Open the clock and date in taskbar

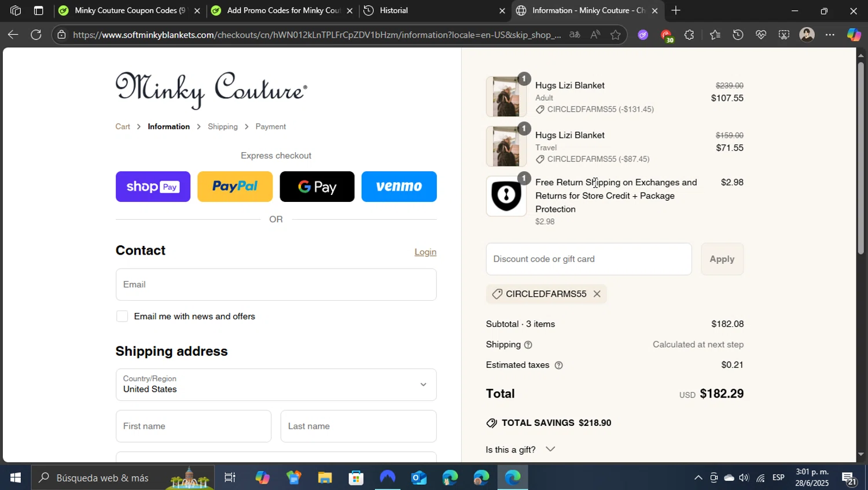812,478
